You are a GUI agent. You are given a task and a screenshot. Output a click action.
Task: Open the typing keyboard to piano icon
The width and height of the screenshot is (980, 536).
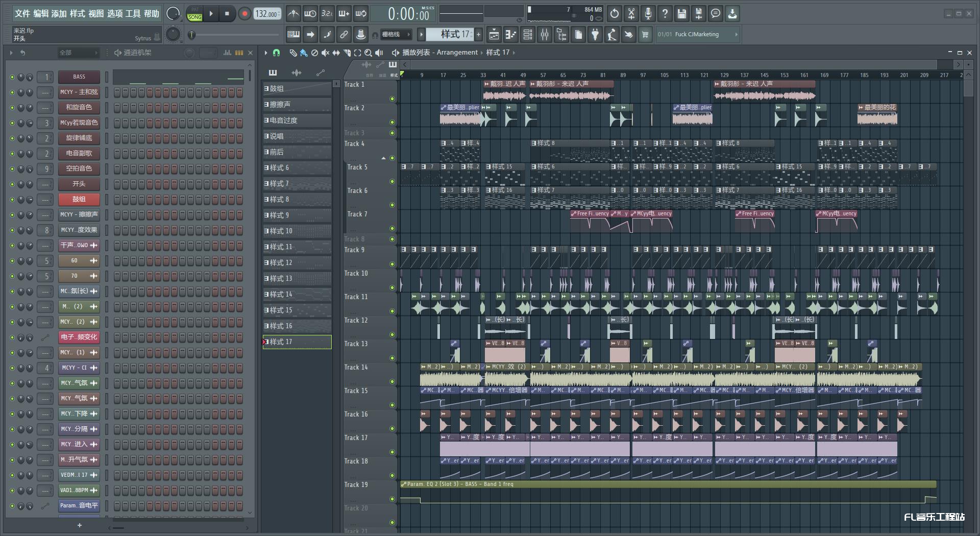pos(293,35)
